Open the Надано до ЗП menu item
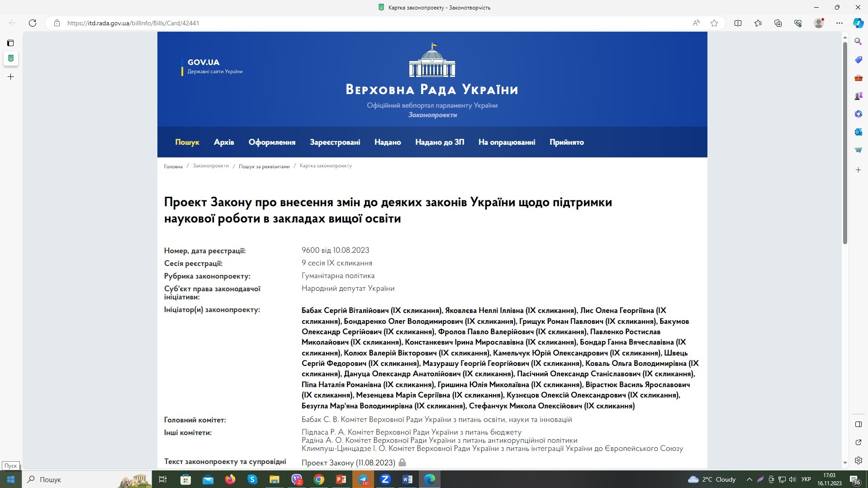The height and width of the screenshot is (488, 868). [440, 142]
